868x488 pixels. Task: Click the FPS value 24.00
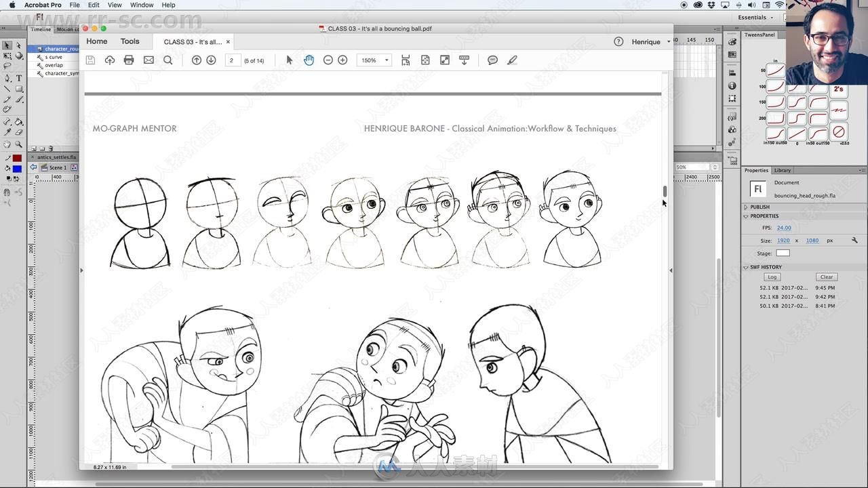coord(784,228)
